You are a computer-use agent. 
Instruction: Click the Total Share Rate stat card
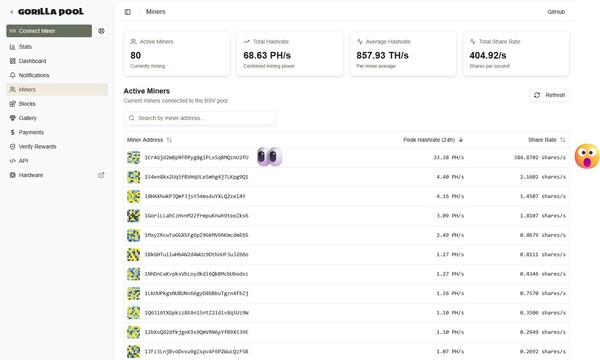[516, 54]
